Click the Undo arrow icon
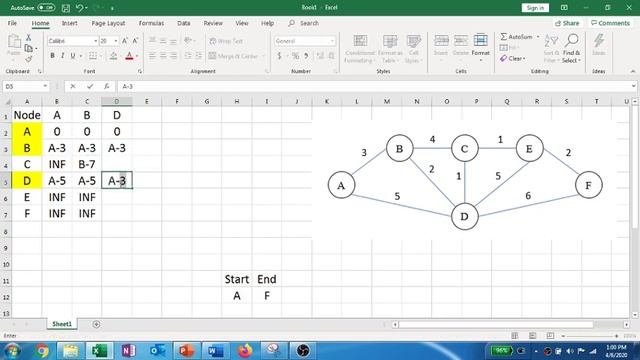This screenshot has height=360, width=640. click(80, 8)
